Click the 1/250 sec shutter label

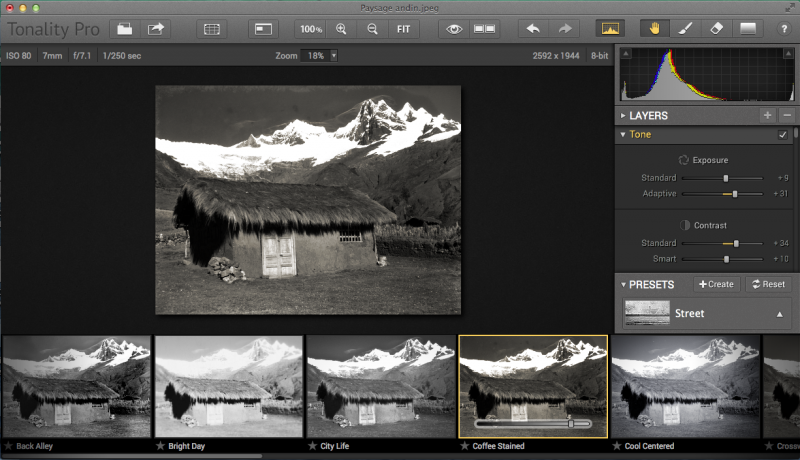121,56
